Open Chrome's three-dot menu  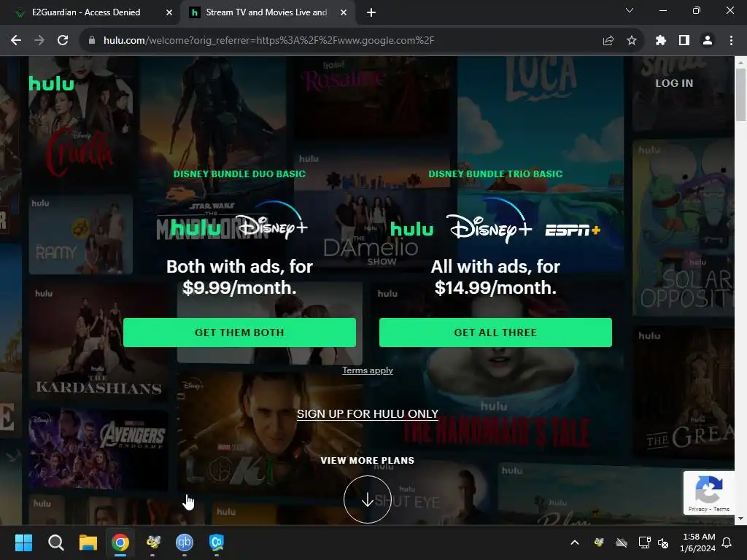point(731,41)
